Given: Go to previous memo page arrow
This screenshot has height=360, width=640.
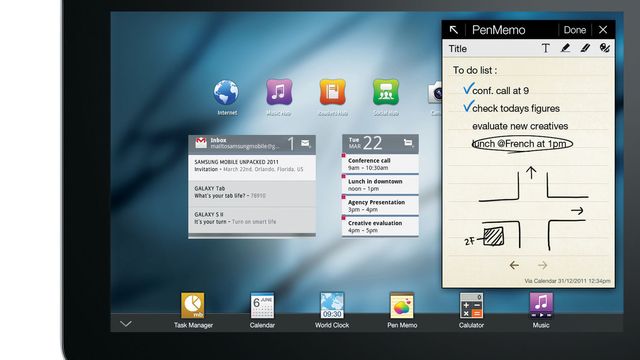Looking at the screenshot, I should click(514, 265).
